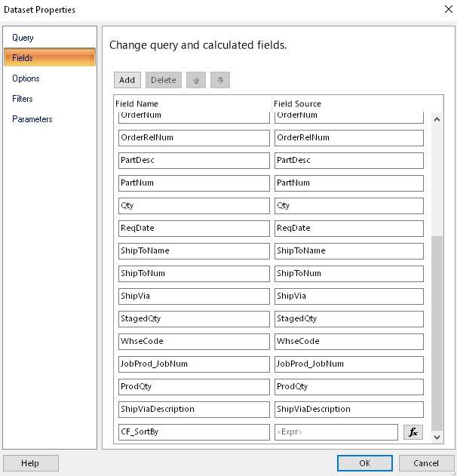Click the Field Source column header
Screen dimensions: 457x476
coord(297,104)
